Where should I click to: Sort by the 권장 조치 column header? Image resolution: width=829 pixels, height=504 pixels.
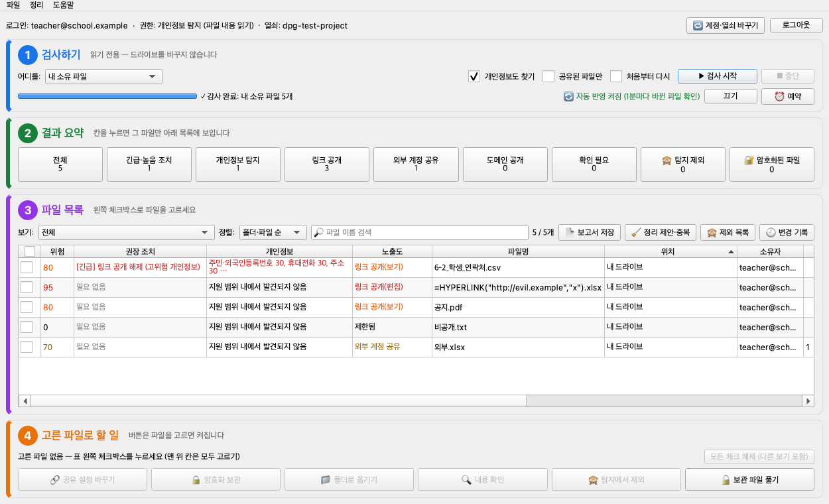pos(140,251)
